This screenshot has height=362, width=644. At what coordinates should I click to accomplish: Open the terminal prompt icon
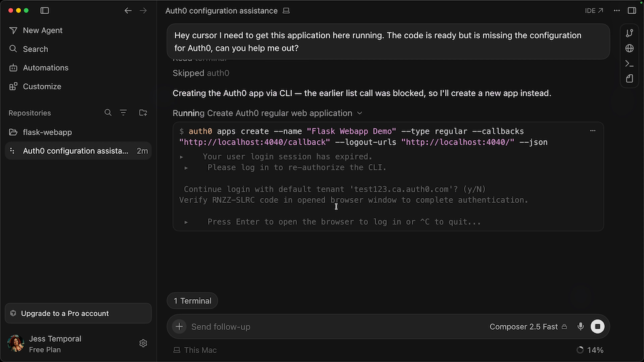[629, 63]
